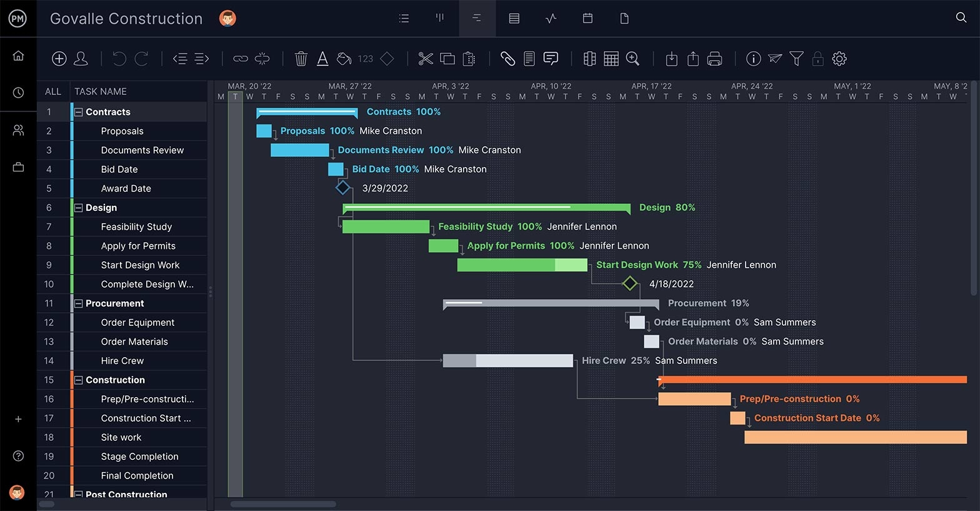Open the filter funnel tool
Viewport: 980px width, 511px height.
tap(796, 59)
